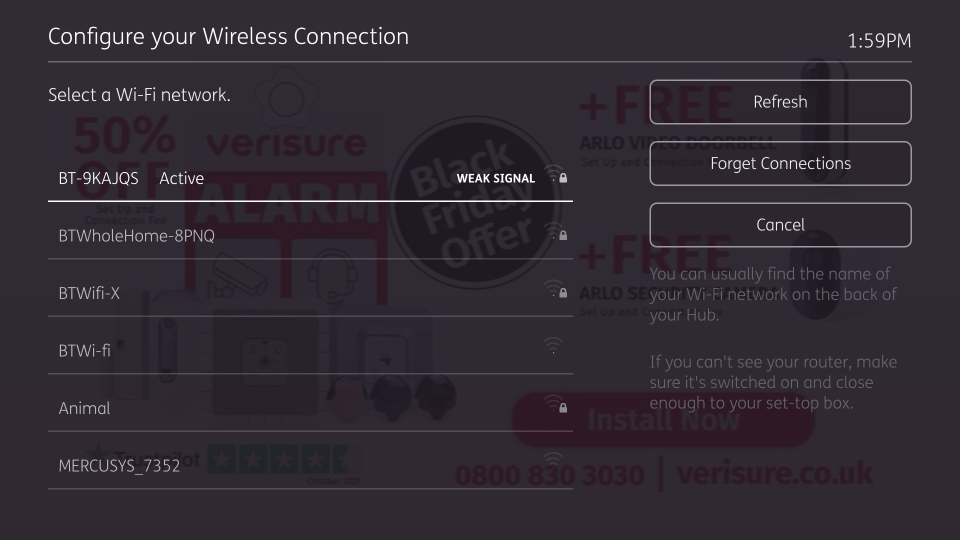Click Wi-Fi signal icon for BT-9KAJQS
The image size is (960, 540).
click(553, 175)
